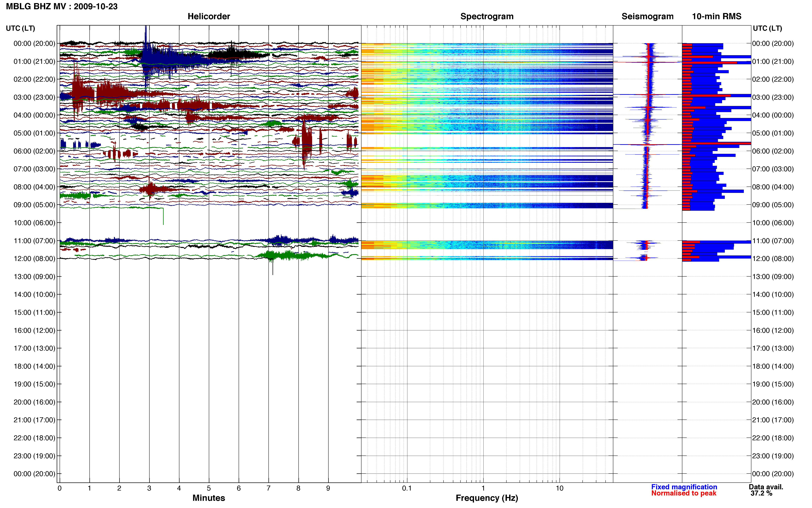The height and width of the screenshot is (508, 812).
Task: Select left axis label '05:00 (01:00)'
Action: coord(34,133)
